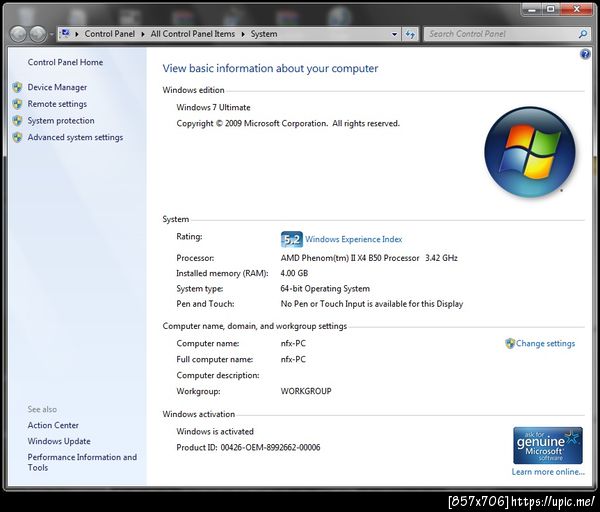
Task: Go to Control Panel Home
Action: [x=65, y=62]
